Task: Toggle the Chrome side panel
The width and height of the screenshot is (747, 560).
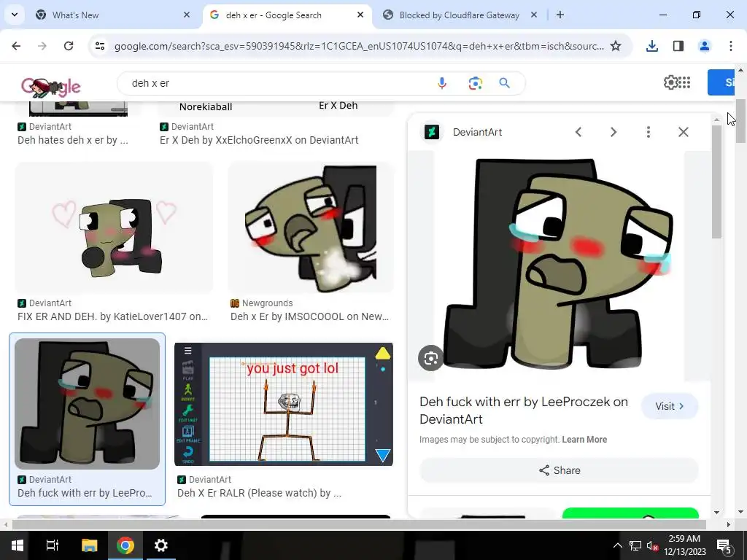Action: pyautogui.click(x=678, y=46)
